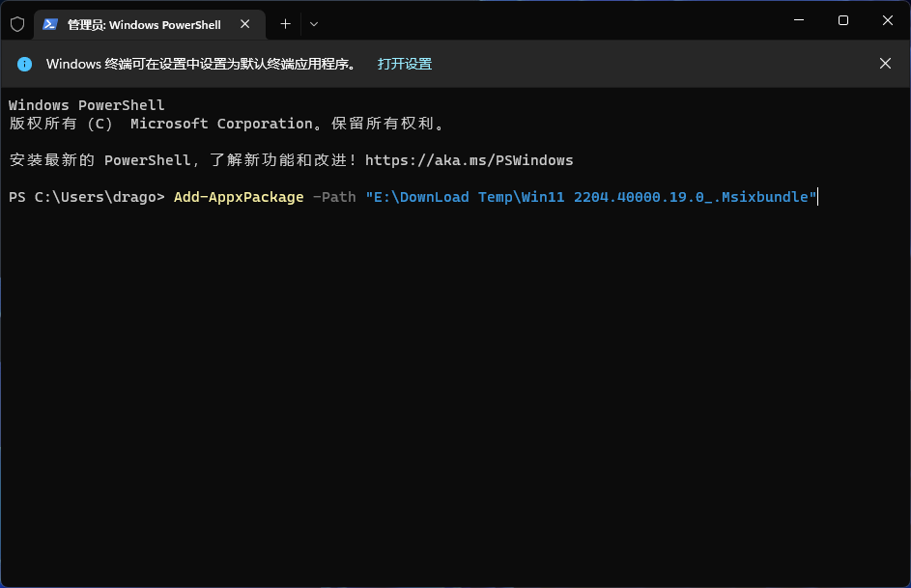911x588 pixels.
Task: Click the Add-AppxPackage command text
Action: coord(238,196)
